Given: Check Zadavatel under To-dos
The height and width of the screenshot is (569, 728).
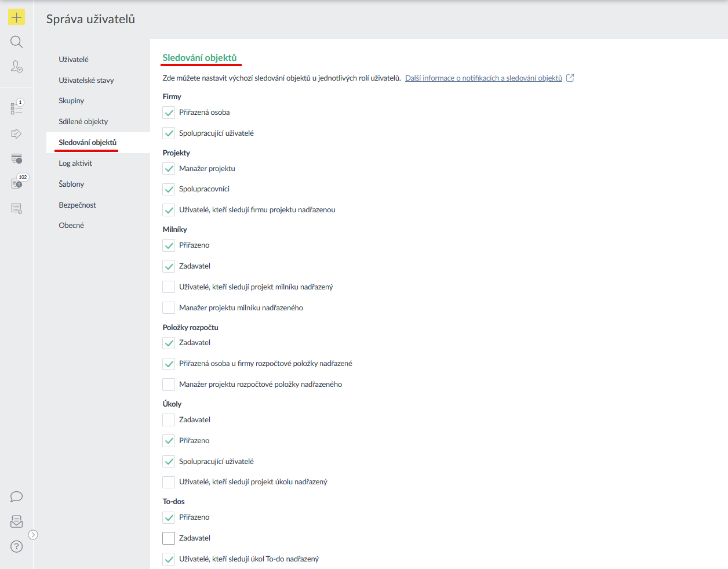Looking at the screenshot, I should coord(169,538).
